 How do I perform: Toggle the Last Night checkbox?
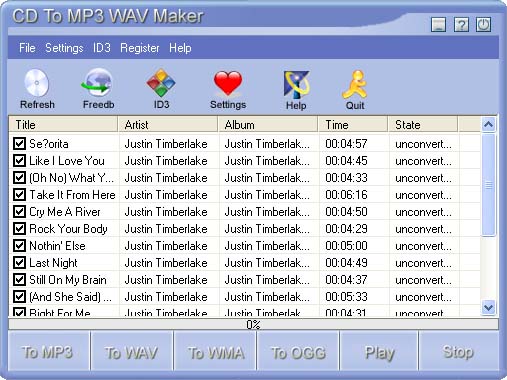tap(19, 263)
